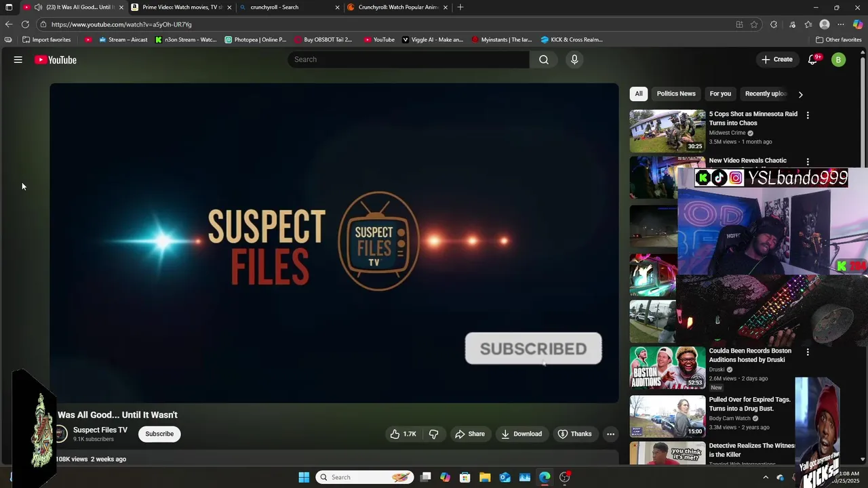
Task: Open Edge settings and more ellipsis
Action: [x=841, y=24]
